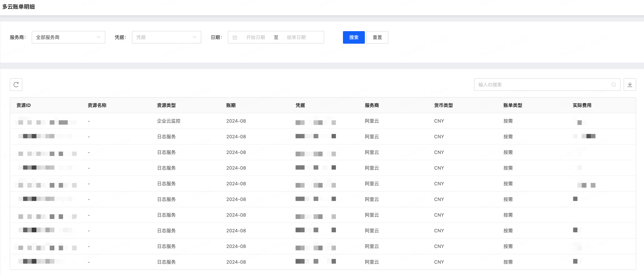
Task: Click the 服务商 column header
Action: 372,105
